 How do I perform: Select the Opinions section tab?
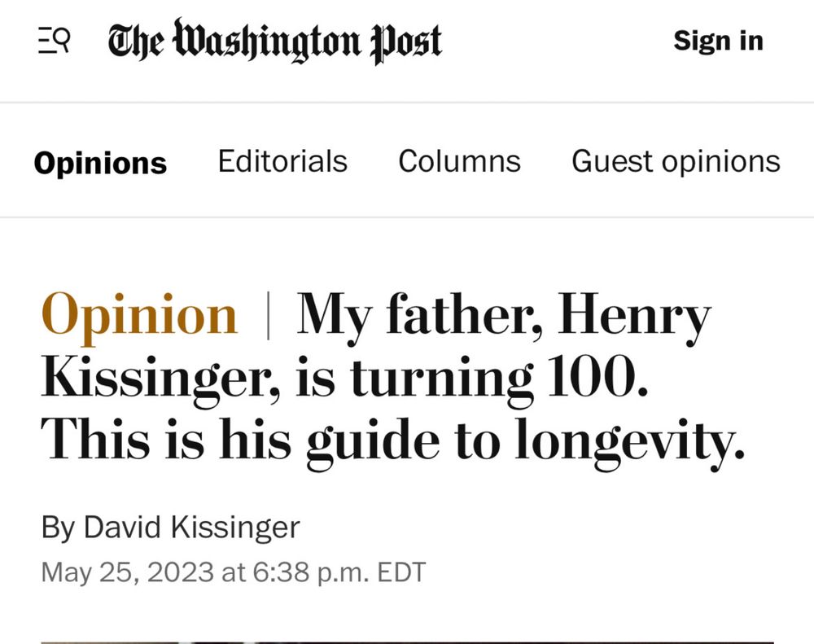[x=100, y=163]
